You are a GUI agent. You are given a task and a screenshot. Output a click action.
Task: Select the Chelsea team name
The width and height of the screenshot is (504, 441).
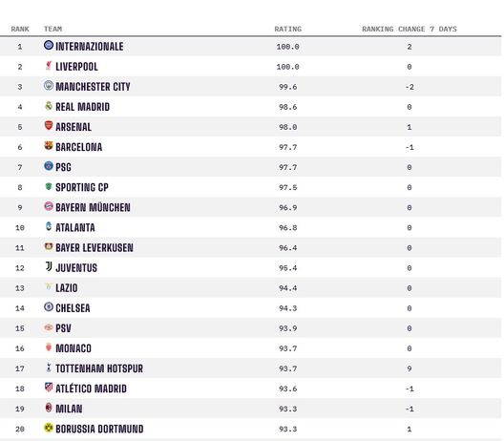[x=73, y=308]
